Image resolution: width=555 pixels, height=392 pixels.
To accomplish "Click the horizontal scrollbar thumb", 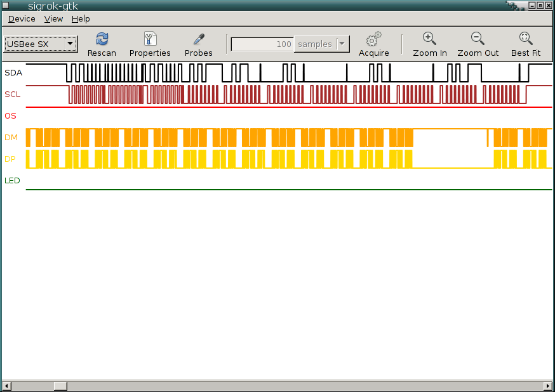I will (x=60, y=386).
